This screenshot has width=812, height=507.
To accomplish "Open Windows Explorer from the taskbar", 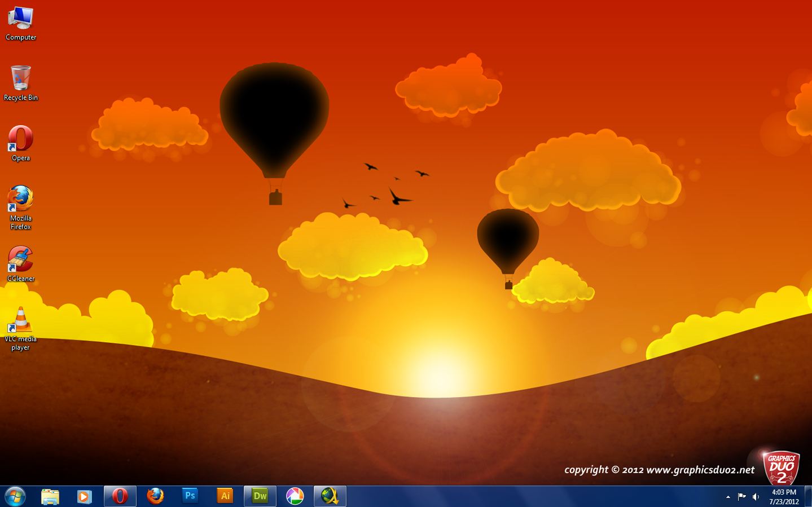I will click(50, 496).
